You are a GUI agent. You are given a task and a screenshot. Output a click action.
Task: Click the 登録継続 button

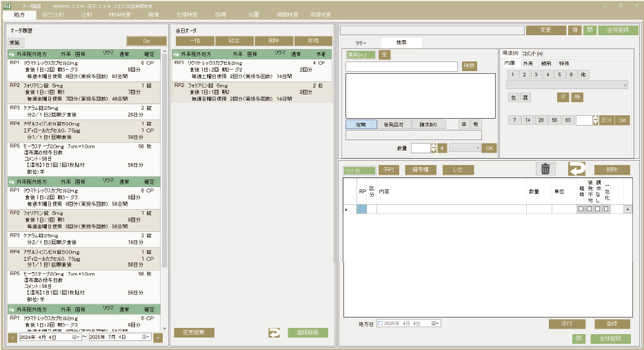[x=308, y=332]
